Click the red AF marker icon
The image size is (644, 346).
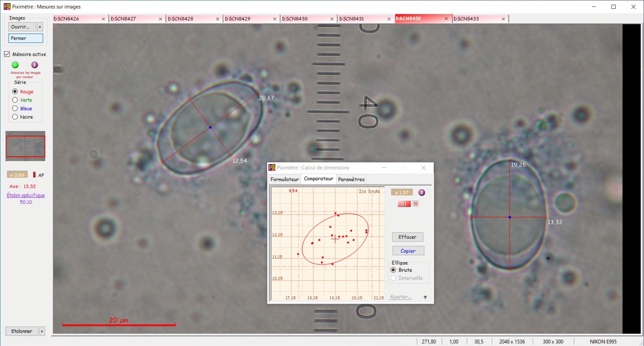click(34, 175)
